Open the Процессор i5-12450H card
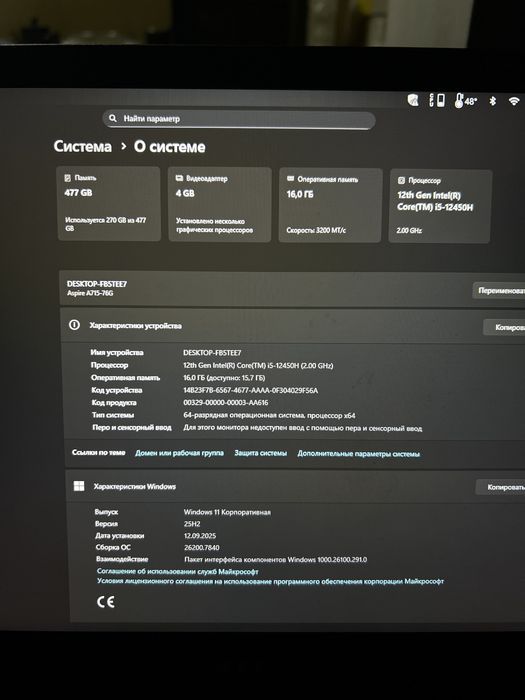Screen dimensions: 525x700 440,206
